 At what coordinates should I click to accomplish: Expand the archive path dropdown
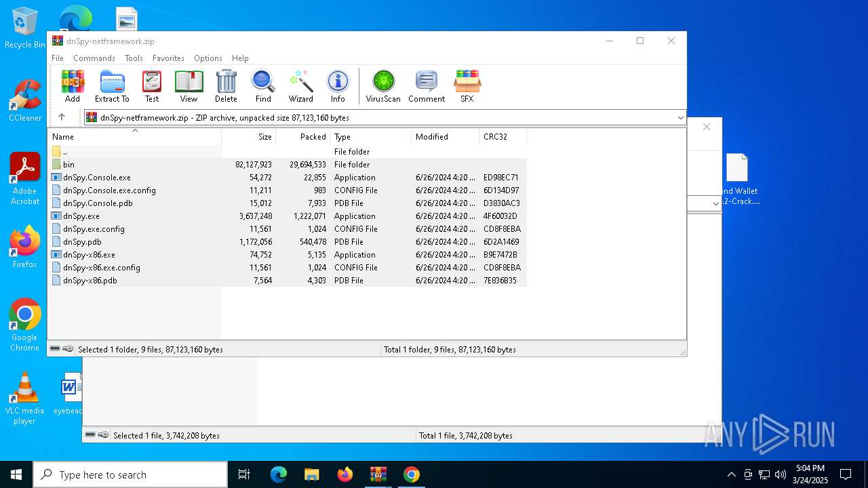[680, 117]
